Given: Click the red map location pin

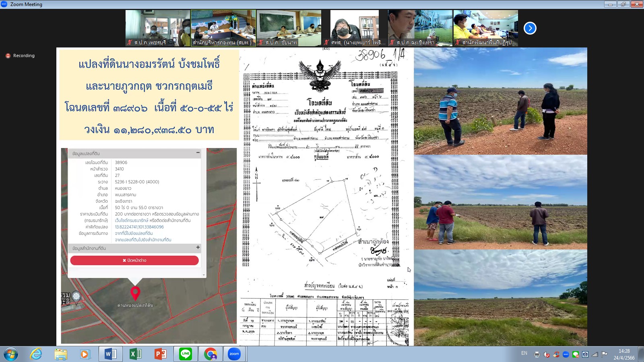Looking at the screenshot, I should 135,293.
